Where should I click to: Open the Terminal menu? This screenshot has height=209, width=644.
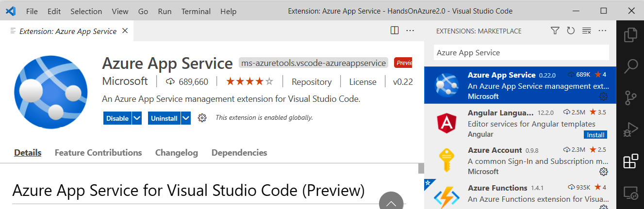196,11
